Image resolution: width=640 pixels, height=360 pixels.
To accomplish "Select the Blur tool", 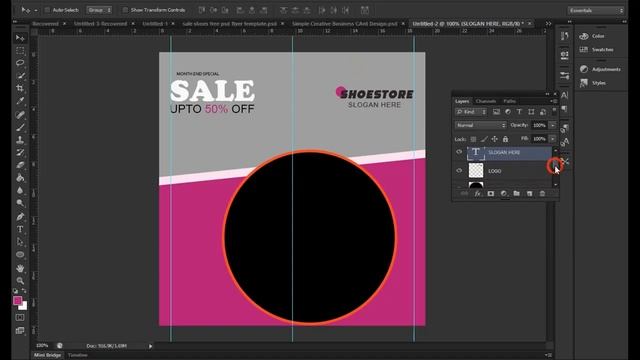I will [20, 191].
